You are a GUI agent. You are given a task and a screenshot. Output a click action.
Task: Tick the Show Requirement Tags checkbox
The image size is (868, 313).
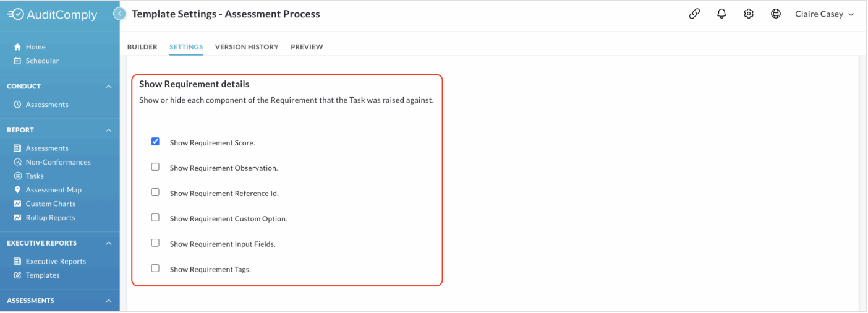click(x=155, y=268)
